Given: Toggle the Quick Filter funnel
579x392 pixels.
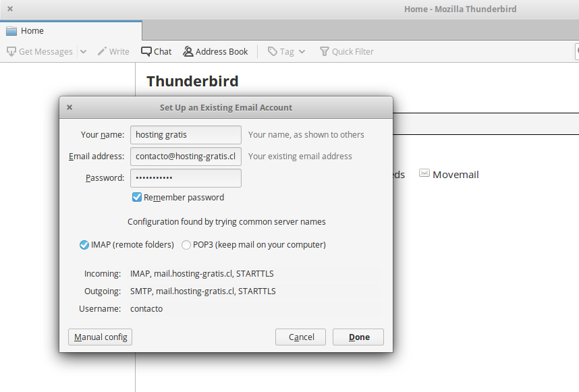Looking at the screenshot, I should (324, 52).
